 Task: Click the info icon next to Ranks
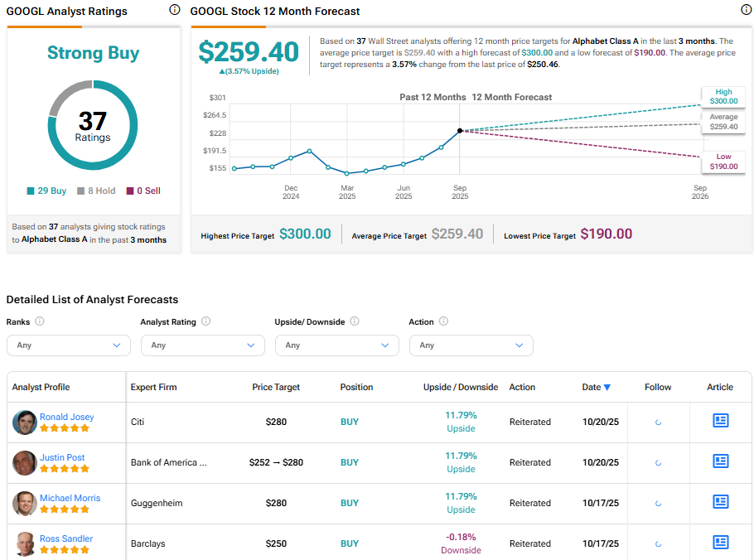click(40, 321)
